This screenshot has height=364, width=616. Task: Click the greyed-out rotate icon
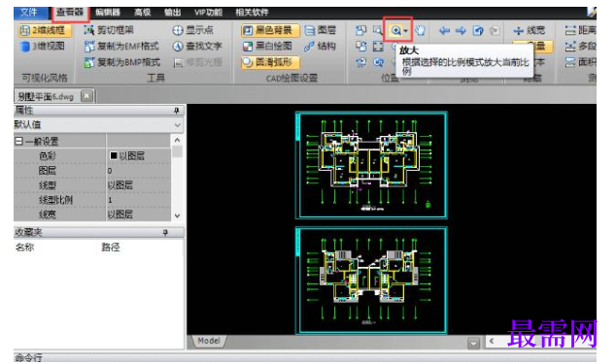pyautogui.click(x=495, y=30)
